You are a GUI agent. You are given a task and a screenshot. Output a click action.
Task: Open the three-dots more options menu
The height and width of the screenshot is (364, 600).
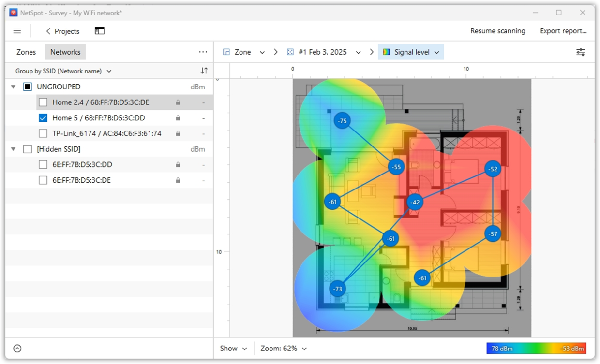point(203,52)
